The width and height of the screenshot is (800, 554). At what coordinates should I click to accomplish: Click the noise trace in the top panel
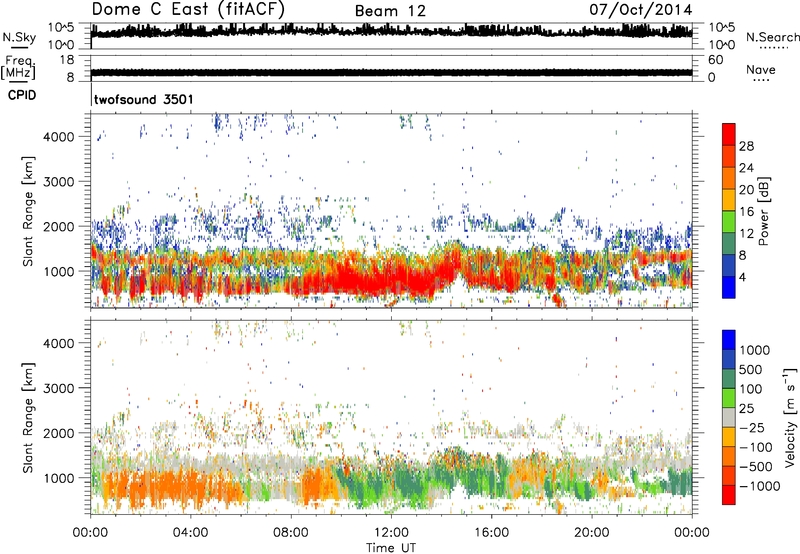tap(391, 31)
